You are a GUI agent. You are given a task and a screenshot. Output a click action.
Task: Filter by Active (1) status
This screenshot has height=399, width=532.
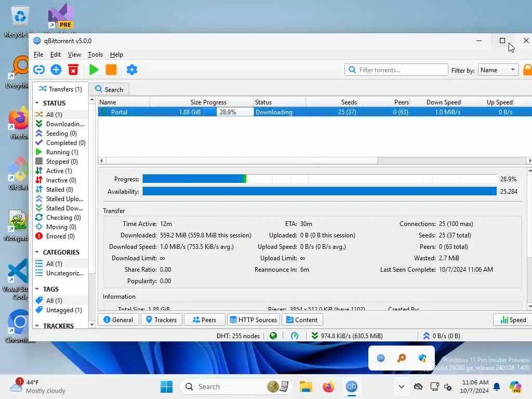tap(60, 170)
